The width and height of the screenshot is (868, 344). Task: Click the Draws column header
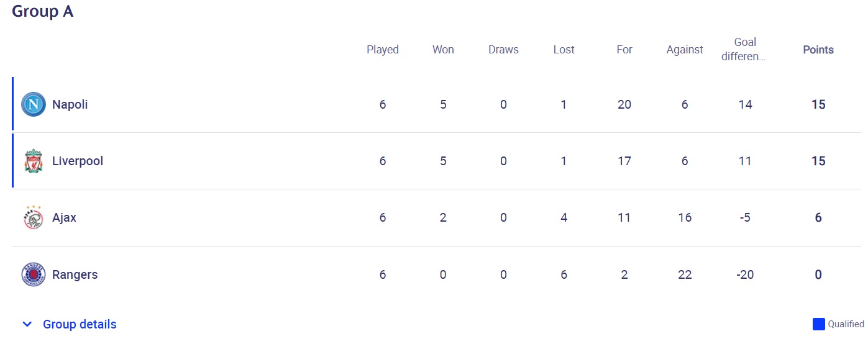click(503, 50)
